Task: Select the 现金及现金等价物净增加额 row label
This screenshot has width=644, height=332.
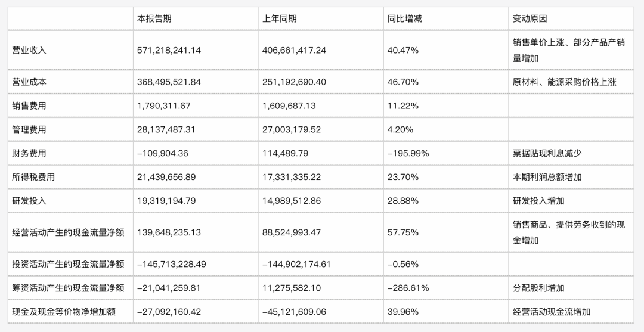Action: (64, 312)
